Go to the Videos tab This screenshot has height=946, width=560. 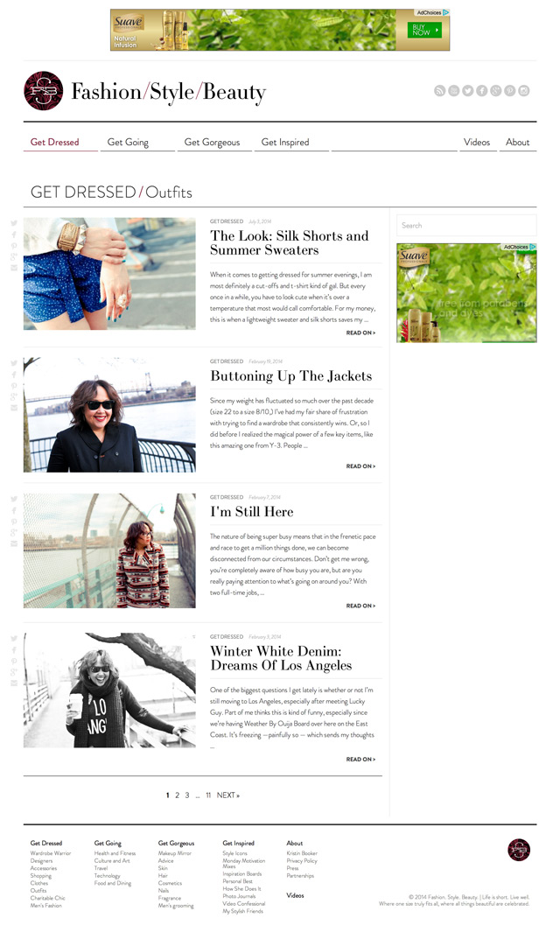coord(477,142)
